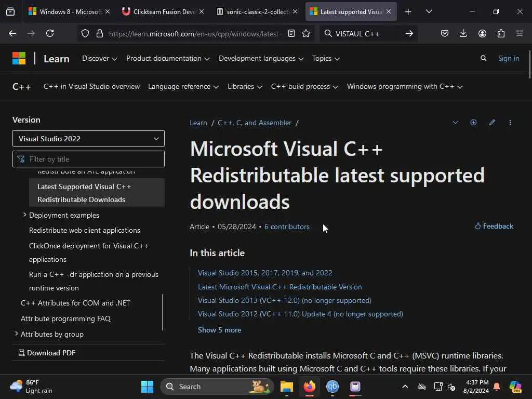This screenshot has height=399, width=532.
Task: Open the Firefox account icon
Action: coord(482,33)
